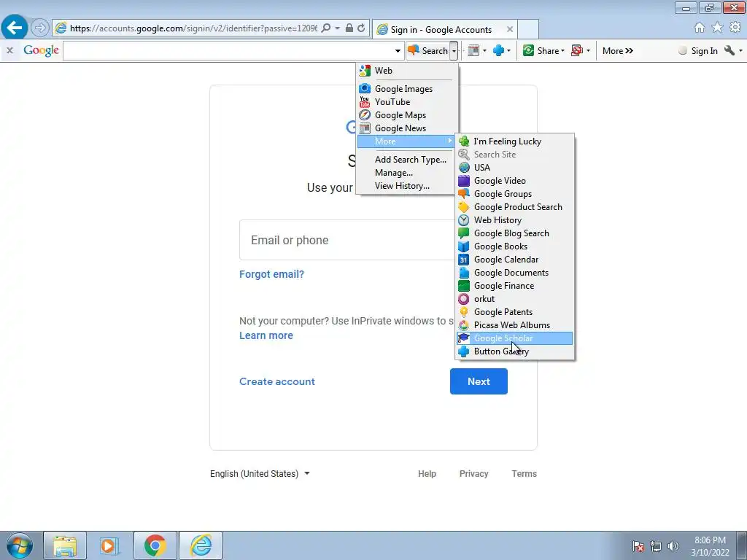Choose Picasa Web Albums entry
This screenshot has width=747, height=560.
point(514,325)
